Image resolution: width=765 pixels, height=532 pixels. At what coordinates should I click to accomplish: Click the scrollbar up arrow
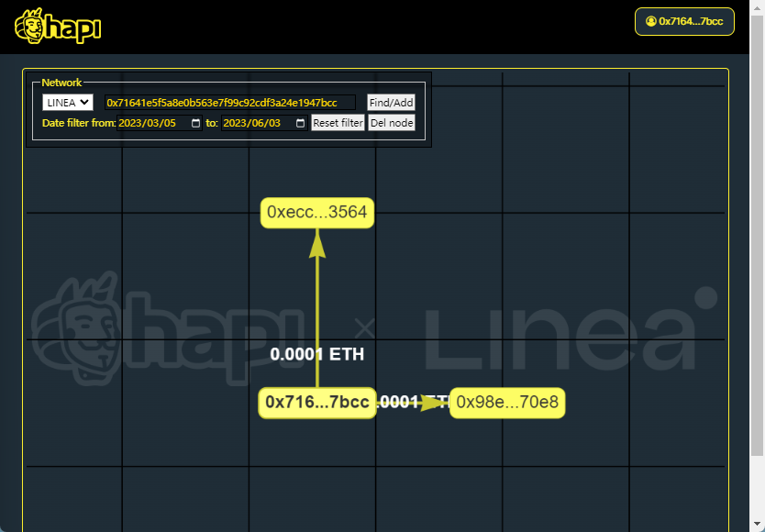click(x=757, y=6)
